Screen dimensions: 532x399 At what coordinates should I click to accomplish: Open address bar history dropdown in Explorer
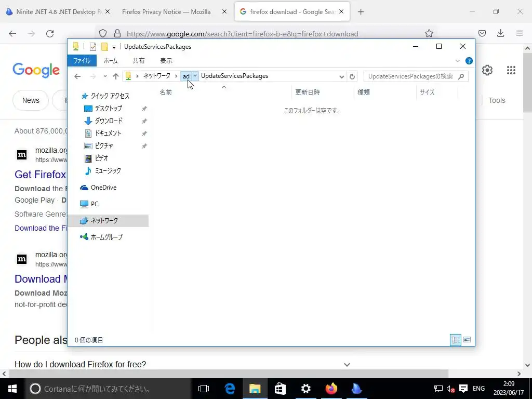pos(342,76)
